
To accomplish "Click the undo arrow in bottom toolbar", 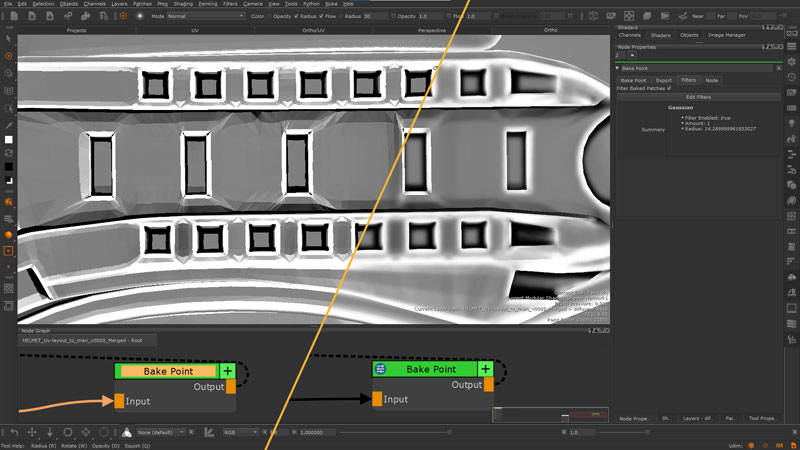I will point(14,432).
